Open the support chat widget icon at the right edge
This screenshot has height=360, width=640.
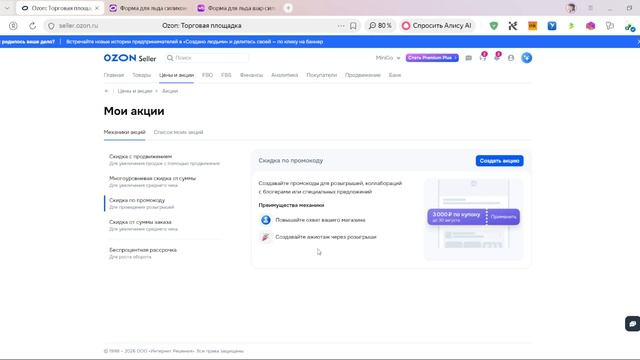tap(632, 324)
